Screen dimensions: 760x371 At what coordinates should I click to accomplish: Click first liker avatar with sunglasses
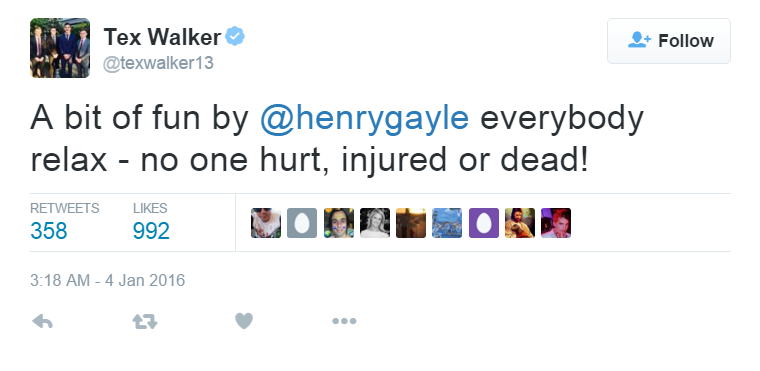tap(266, 223)
